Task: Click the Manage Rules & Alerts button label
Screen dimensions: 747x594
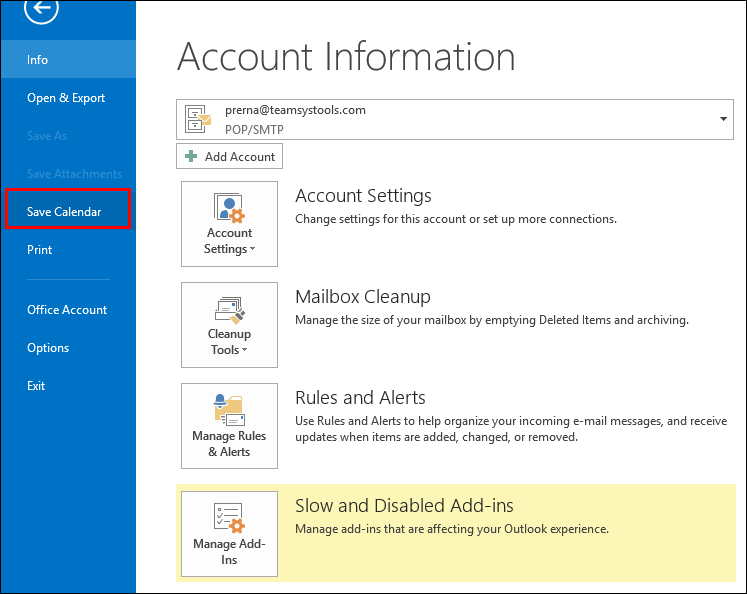Action: 229,444
